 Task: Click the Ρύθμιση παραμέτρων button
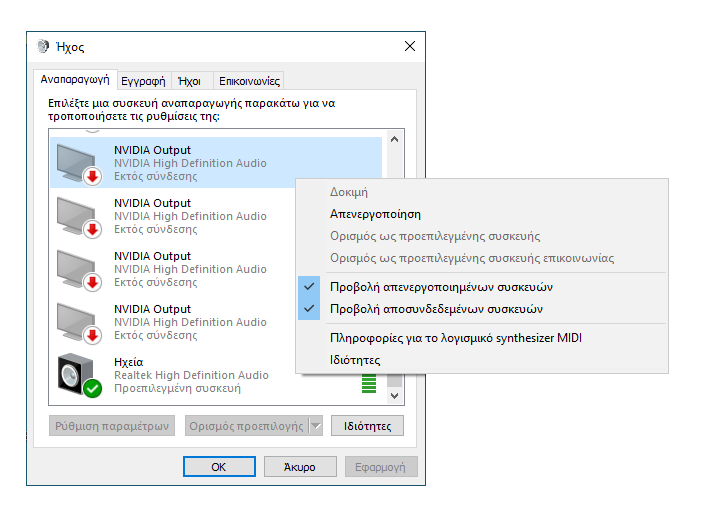112,425
